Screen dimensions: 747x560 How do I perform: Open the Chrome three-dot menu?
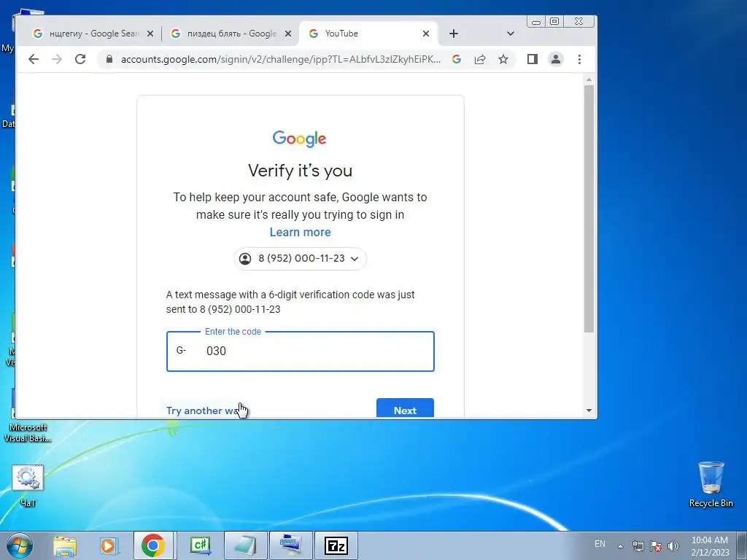(579, 59)
